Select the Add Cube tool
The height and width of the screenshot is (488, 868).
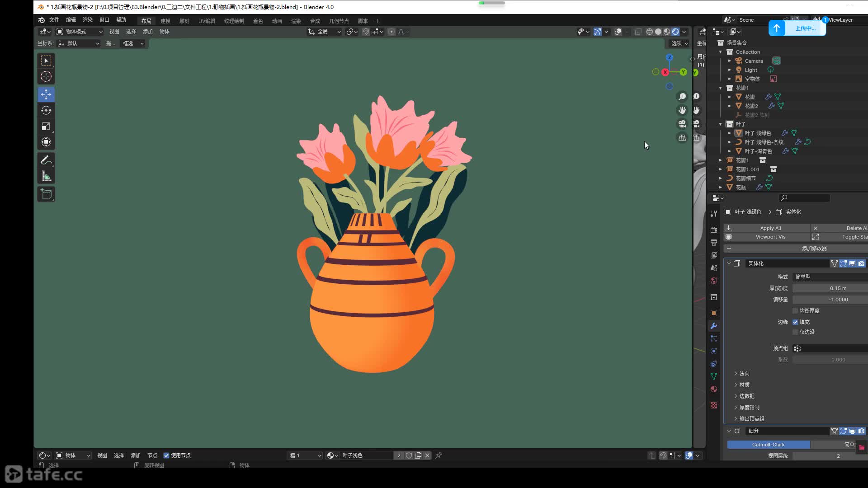pos(46,194)
